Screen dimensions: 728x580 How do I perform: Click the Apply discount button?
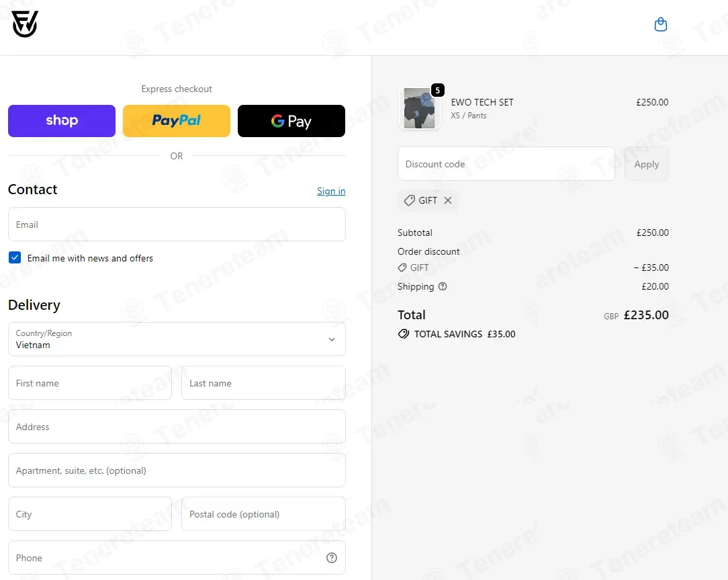tap(646, 164)
